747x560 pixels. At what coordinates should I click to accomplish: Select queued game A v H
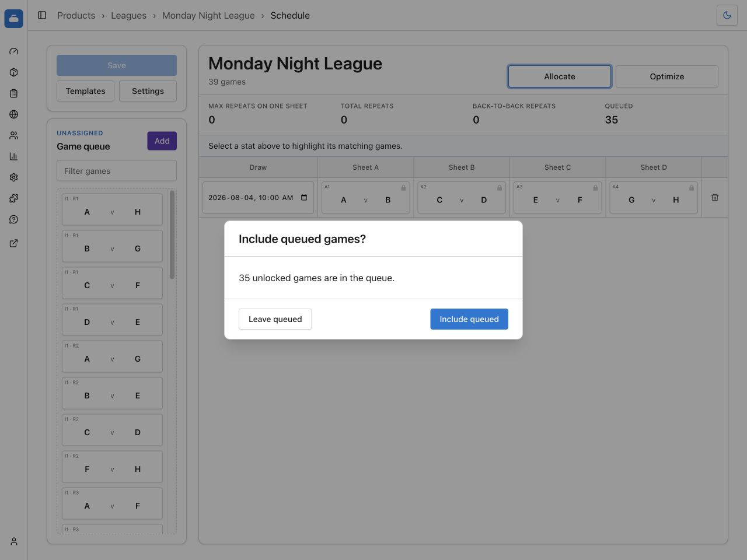112,209
